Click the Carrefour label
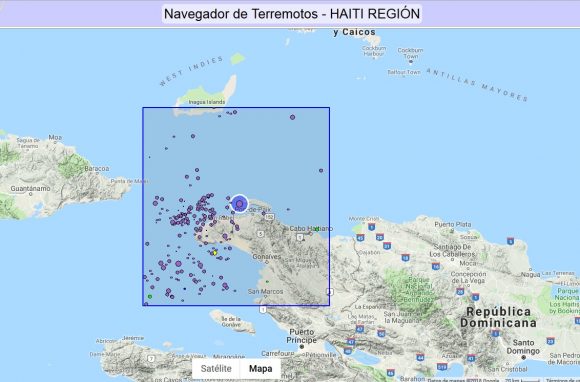Screen dimensions: 580x382 [277, 354]
